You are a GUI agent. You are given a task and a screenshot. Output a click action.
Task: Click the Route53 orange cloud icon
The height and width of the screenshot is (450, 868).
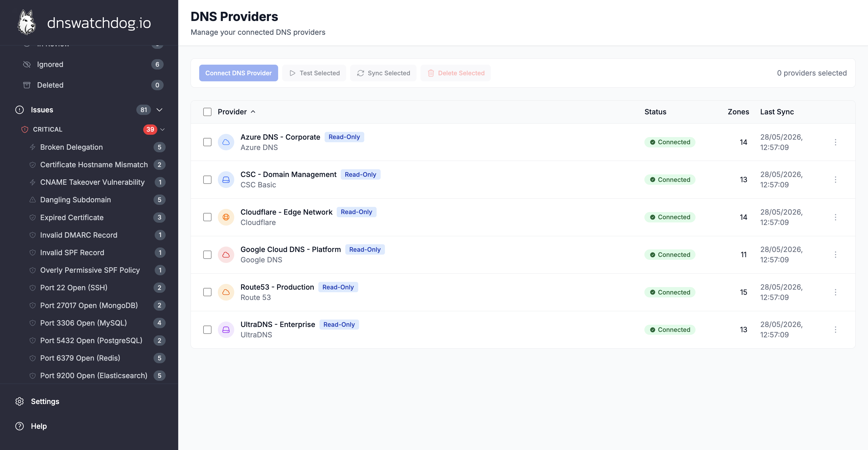click(226, 292)
